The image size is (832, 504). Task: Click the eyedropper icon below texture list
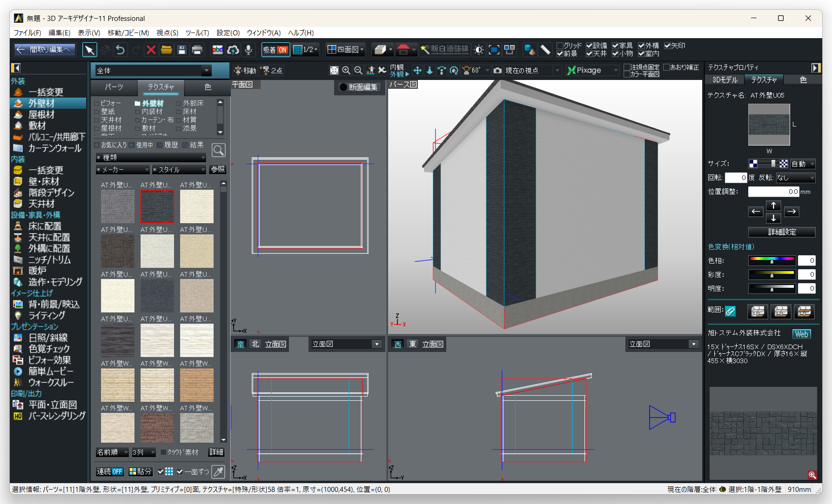[218, 471]
